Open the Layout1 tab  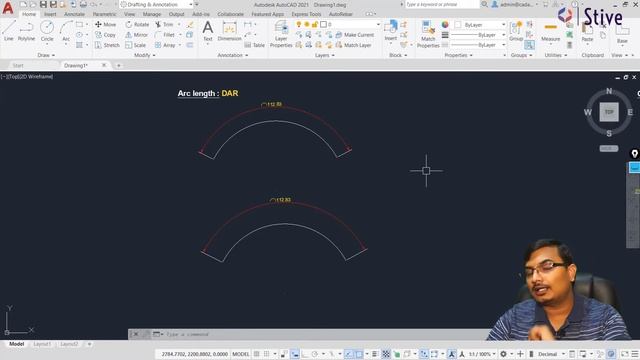tap(42, 344)
